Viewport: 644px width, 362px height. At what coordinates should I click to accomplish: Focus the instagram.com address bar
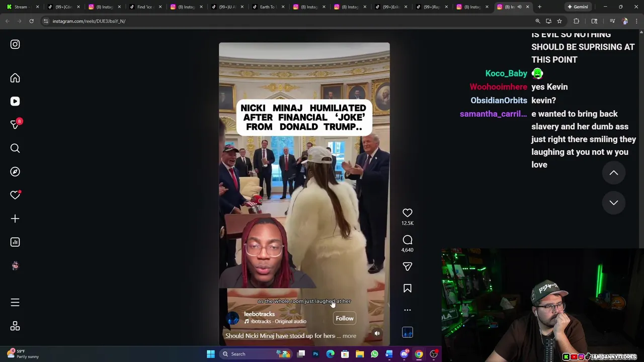pyautogui.click(x=287, y=21)
